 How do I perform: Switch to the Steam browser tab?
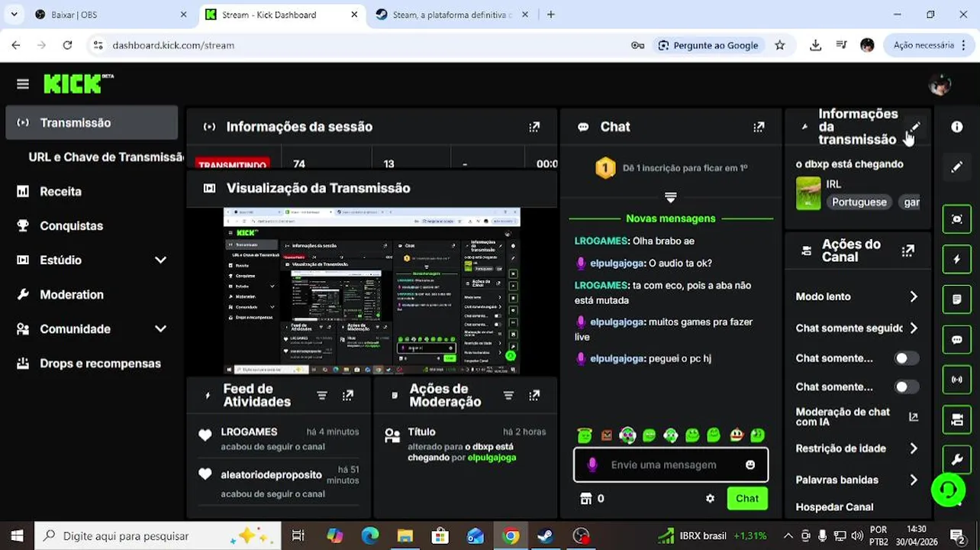point(450,15)
